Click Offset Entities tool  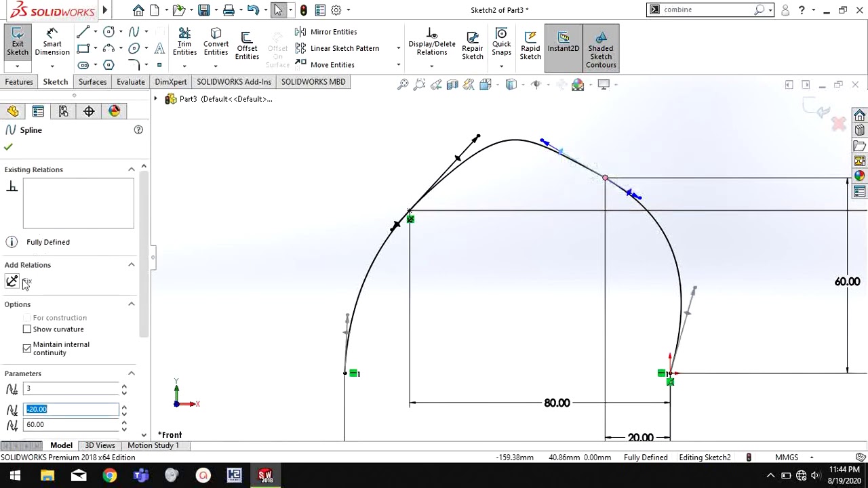247,45
